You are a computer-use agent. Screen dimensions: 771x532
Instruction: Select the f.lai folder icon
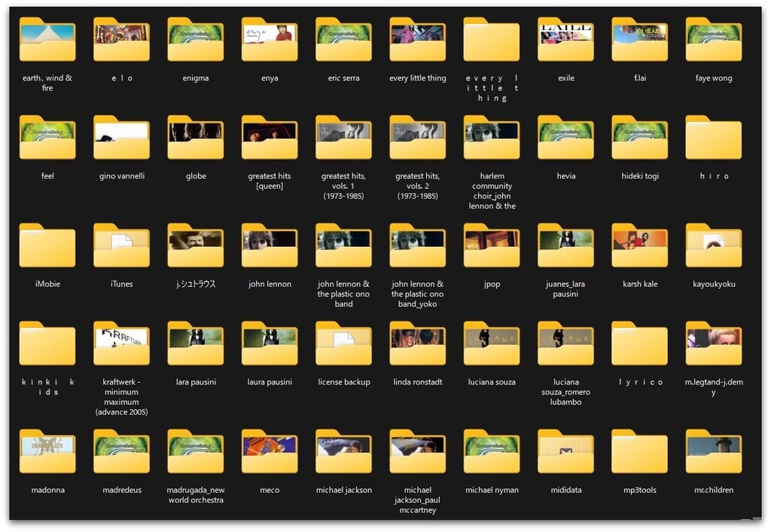tap(640, 39)
